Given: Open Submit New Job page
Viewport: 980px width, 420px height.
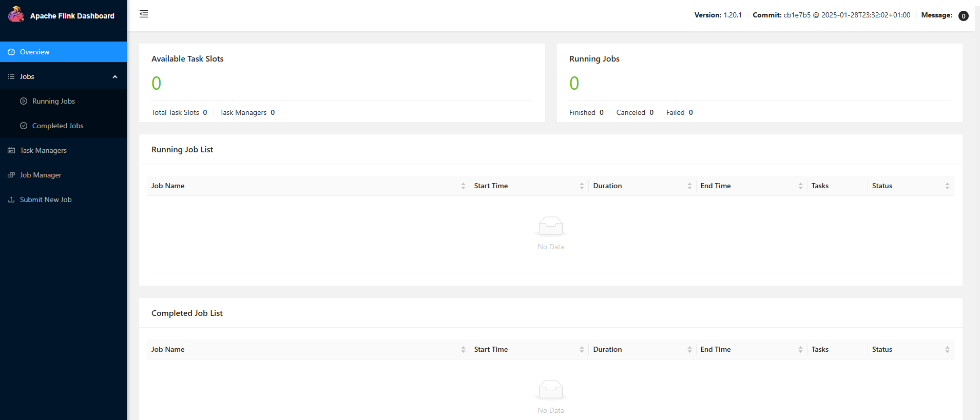Looking at the screenshot, I should click(63, 199).
